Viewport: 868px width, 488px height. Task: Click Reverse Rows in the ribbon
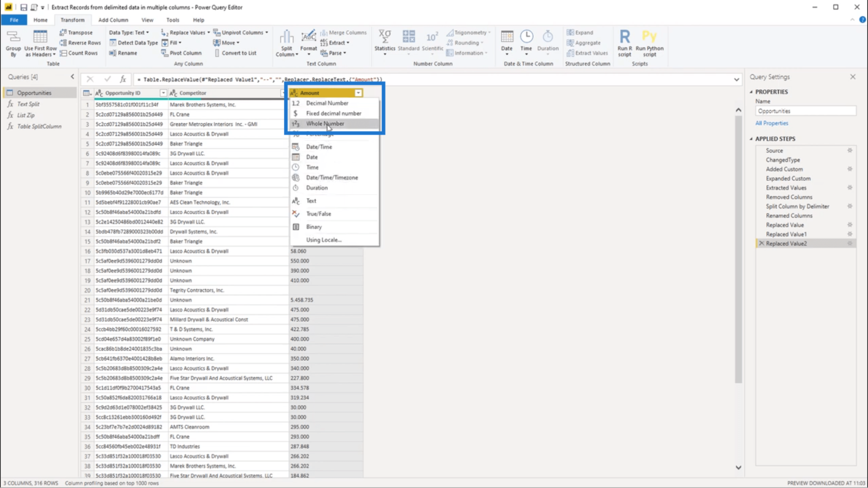pos(80,43)
